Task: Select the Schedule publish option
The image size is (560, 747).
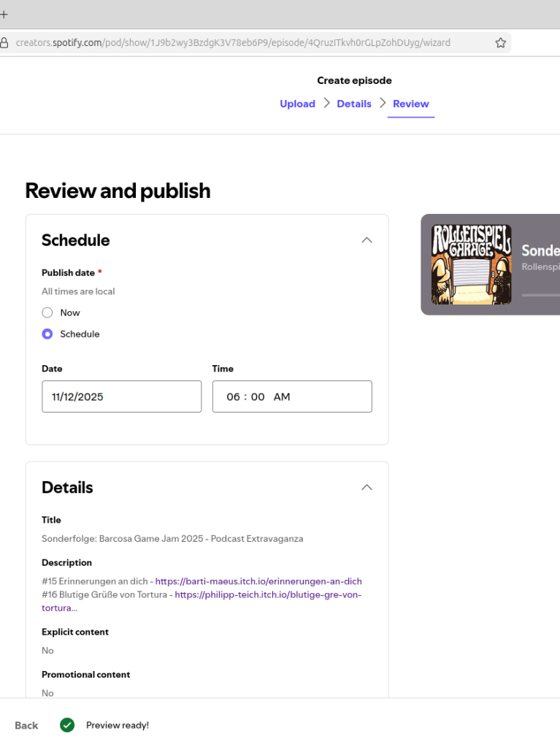Action: [47, 334]
